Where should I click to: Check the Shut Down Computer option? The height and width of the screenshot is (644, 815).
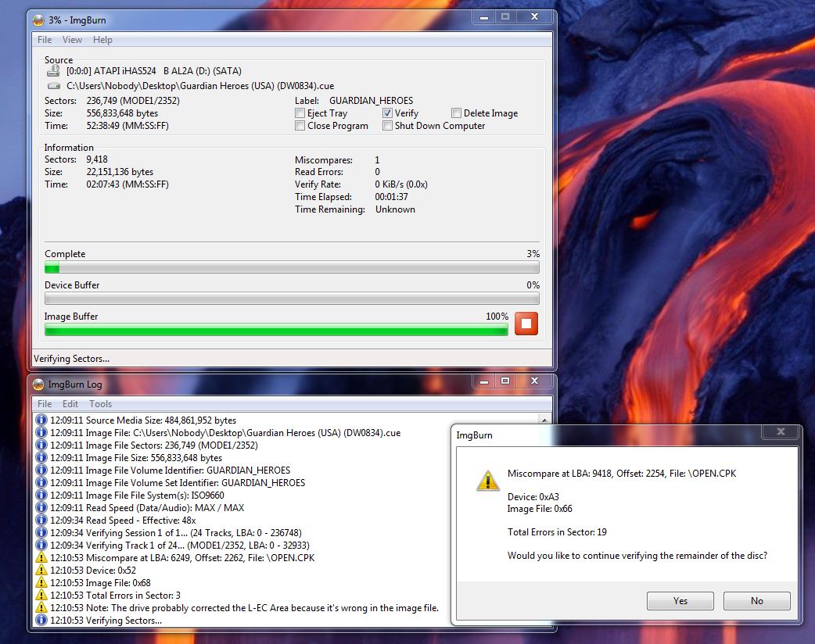click(387, 126)
